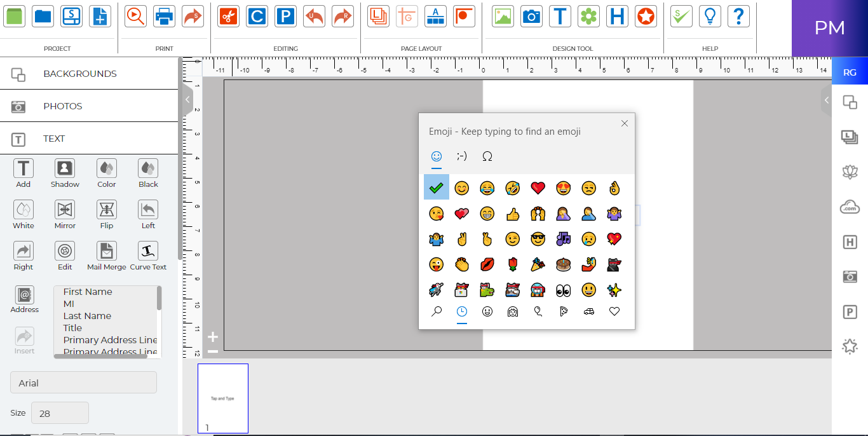Click the lightbulb help icon
868x436 pixels.
click(x=710, y=16)
